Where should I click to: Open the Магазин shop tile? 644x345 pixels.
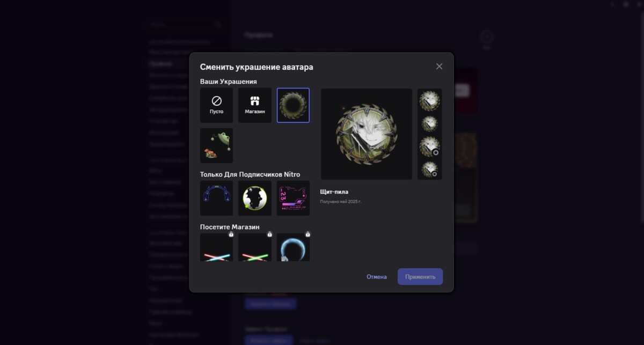tap(255, 105)
